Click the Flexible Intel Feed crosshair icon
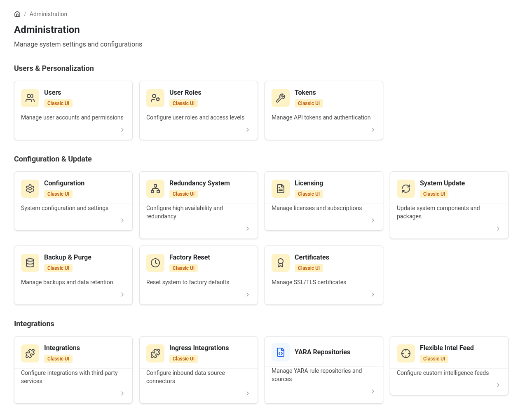The height and width of the screenshot is (407, 532). (x=406, y=353)
